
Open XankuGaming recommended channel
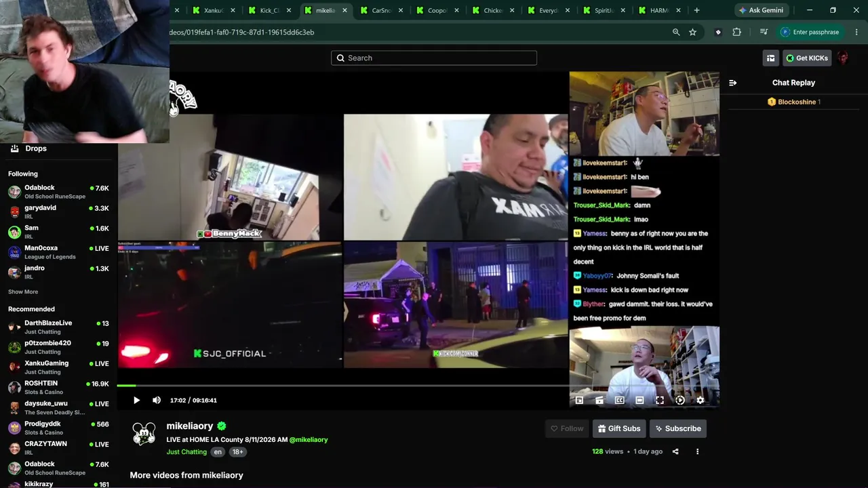tap(59, 367)
